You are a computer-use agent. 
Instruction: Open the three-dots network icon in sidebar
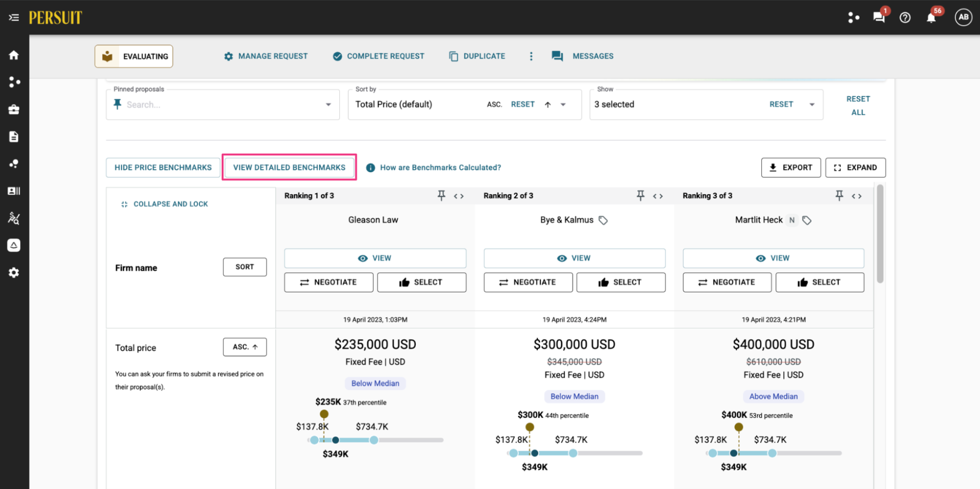pos(14,82)
